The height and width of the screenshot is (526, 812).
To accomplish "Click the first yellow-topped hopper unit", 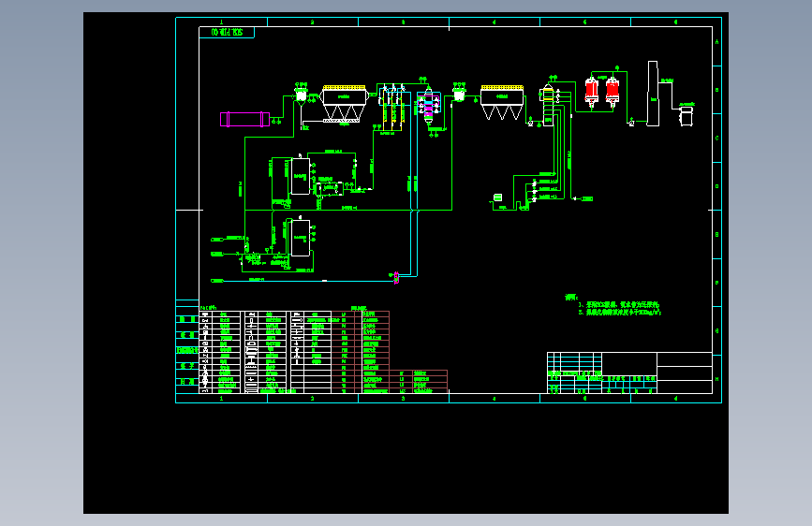I will pos(344,104).
